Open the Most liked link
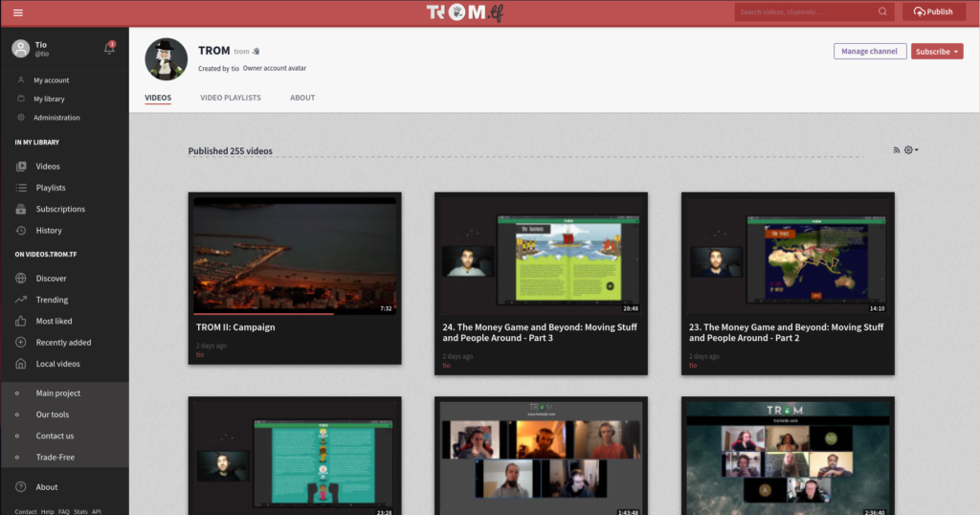 pos(54,321)
